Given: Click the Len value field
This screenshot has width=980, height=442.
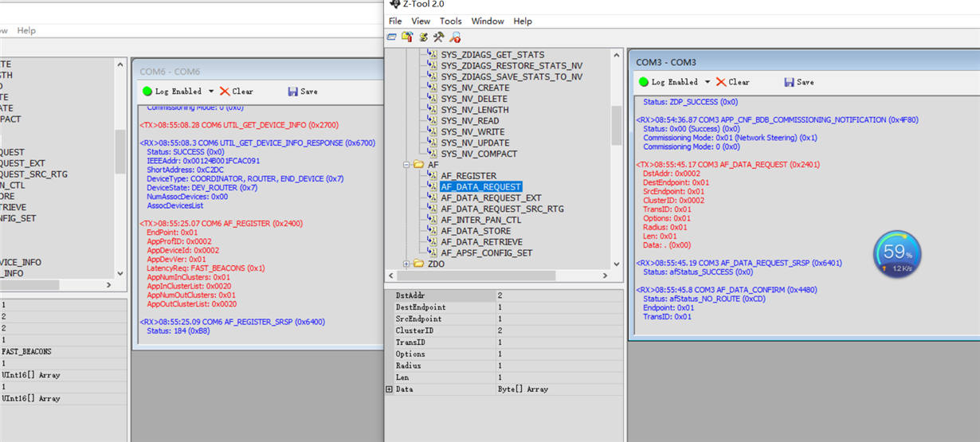Looking at the screenshot, I should pos(559,377).
